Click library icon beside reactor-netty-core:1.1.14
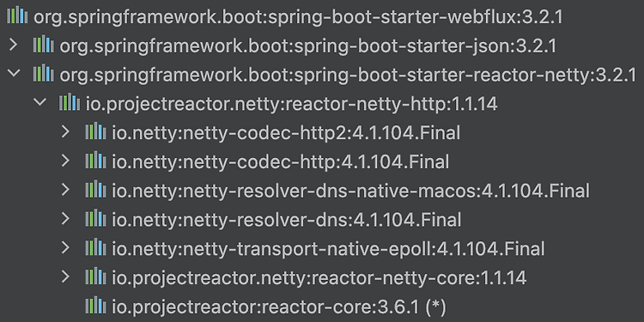The width and height of the screenshot is (644, 322). (x=96, y=276)
